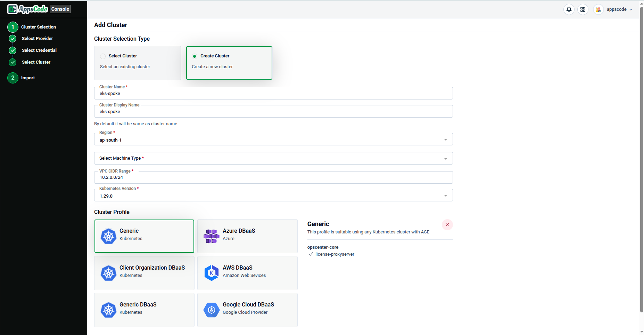644x335 pixels.
Task: Open the Select Machine Type dropdown
Action: 273,158
